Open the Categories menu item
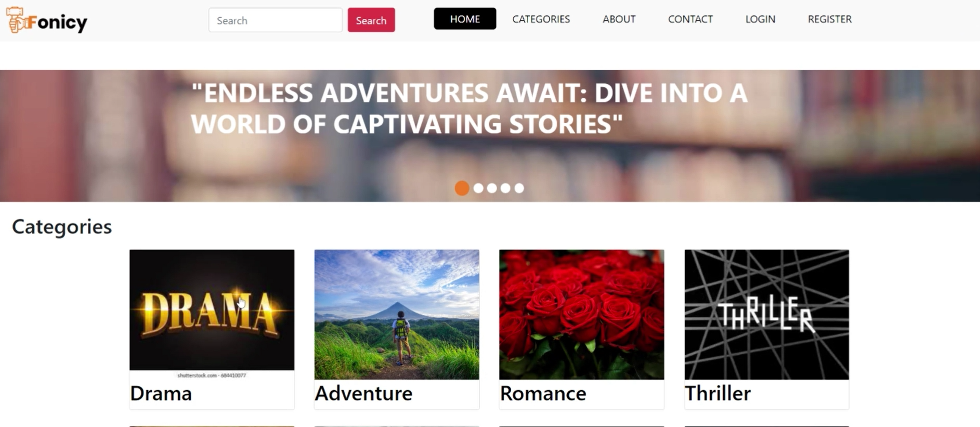Screen dimensions: 980x427 click(x=541, y=19)
